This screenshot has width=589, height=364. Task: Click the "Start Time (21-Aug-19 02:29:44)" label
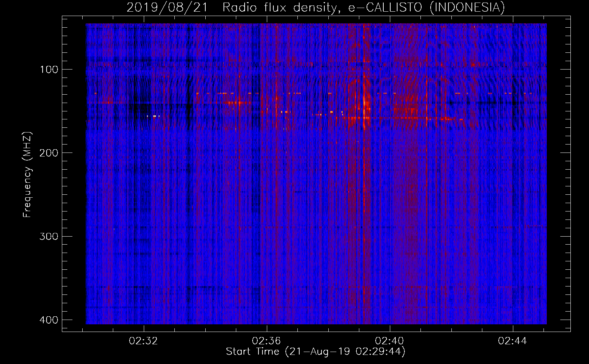(316, 352)
